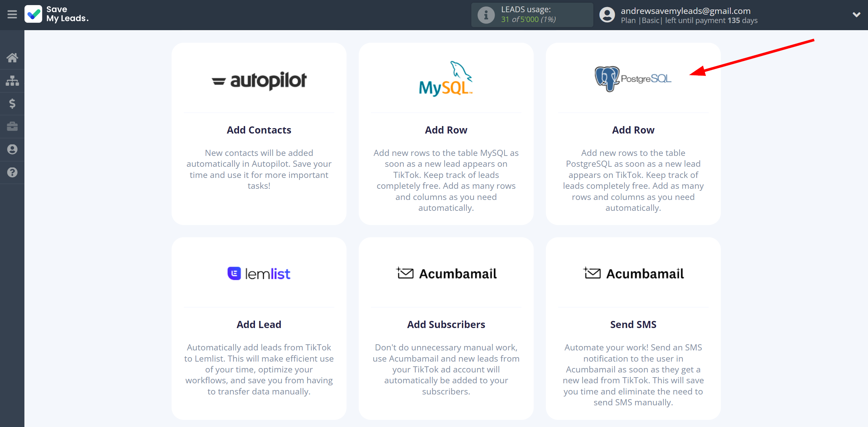Select the PostgreSQL logo

tap(633, 79)
